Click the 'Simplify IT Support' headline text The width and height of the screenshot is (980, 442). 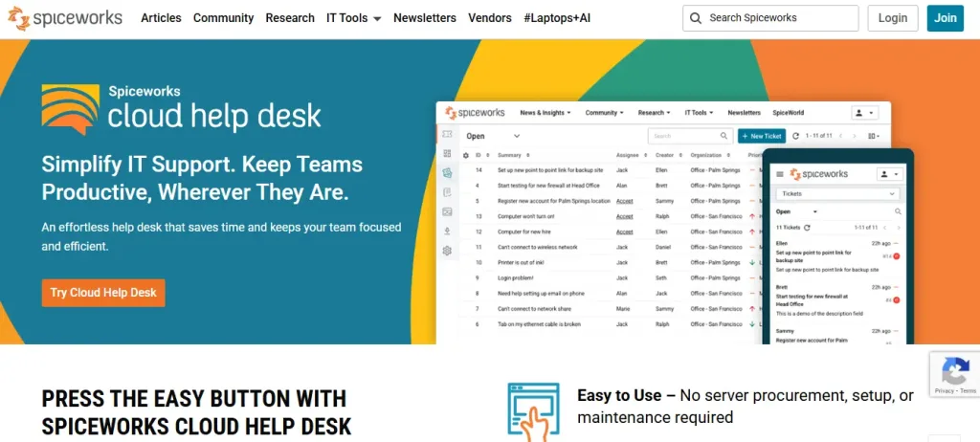click(x=202, y=178)
